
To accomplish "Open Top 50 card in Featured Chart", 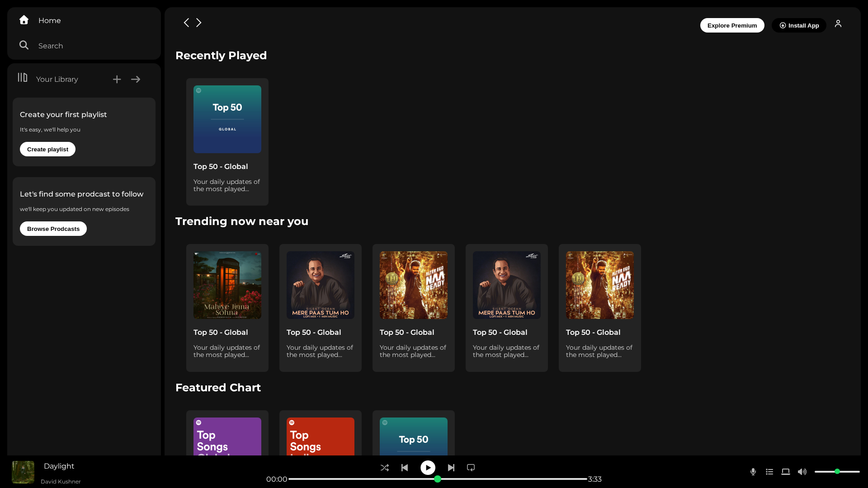I will (x=414, y=433).
